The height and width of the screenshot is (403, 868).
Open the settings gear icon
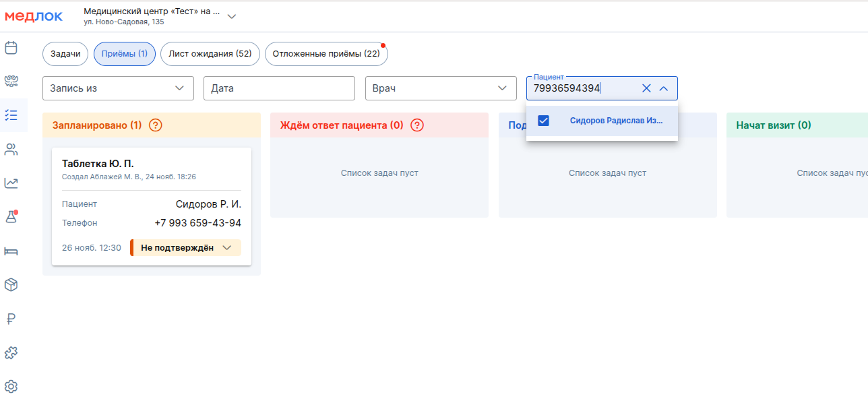point(11,387)
